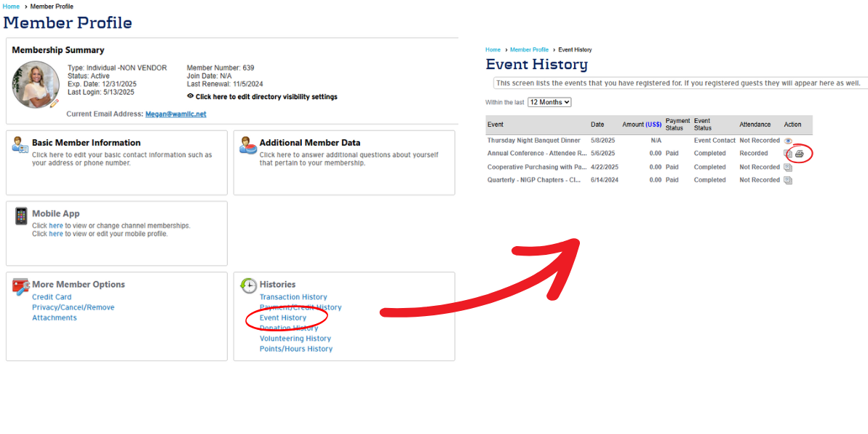Click the eye icon for Thursday Night Banquet Dinner

click(788, 141)
